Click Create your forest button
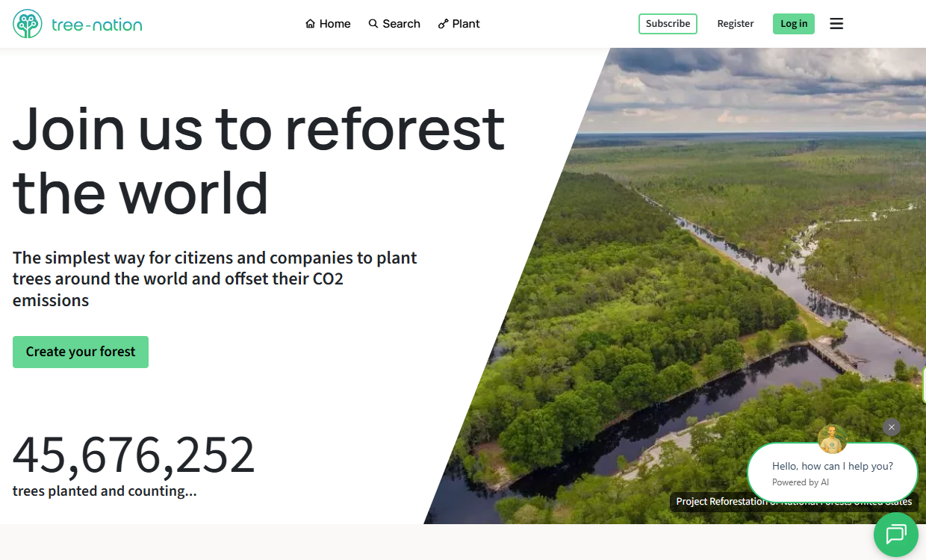 [81, 352]
